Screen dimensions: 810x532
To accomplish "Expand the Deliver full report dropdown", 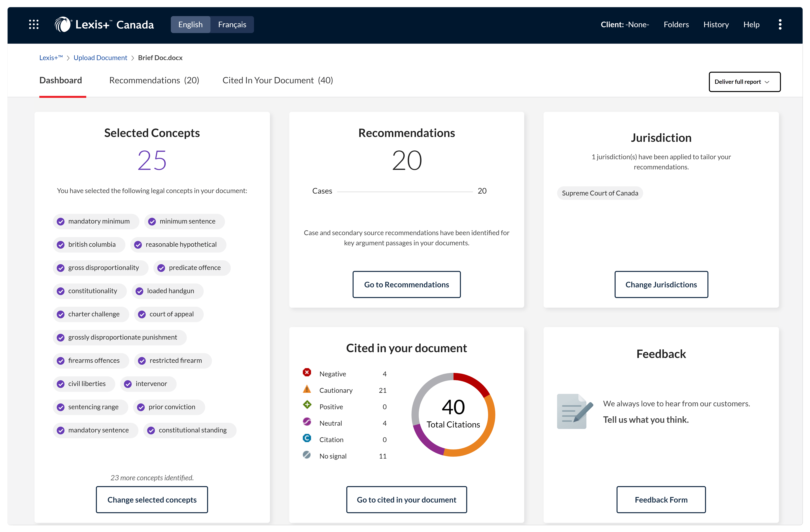I will 744,82.
